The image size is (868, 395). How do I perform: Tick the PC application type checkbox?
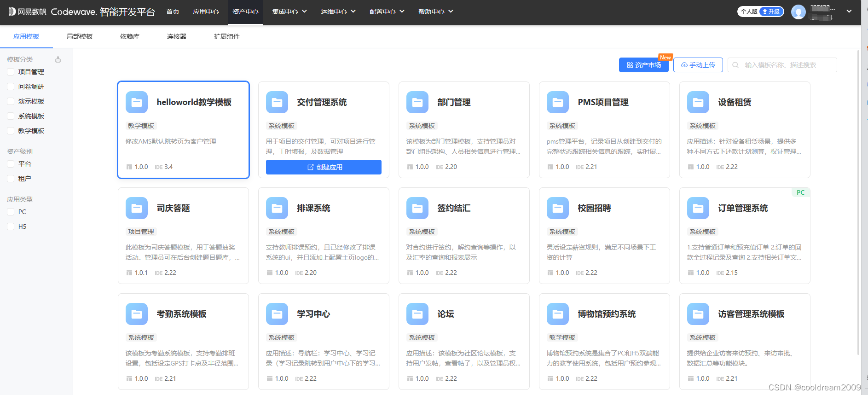(x=11, y=212)
